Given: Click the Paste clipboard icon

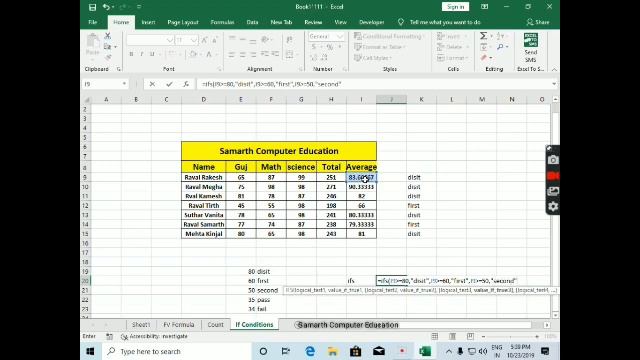Looking at the screenshot, I should pos(93,40).
